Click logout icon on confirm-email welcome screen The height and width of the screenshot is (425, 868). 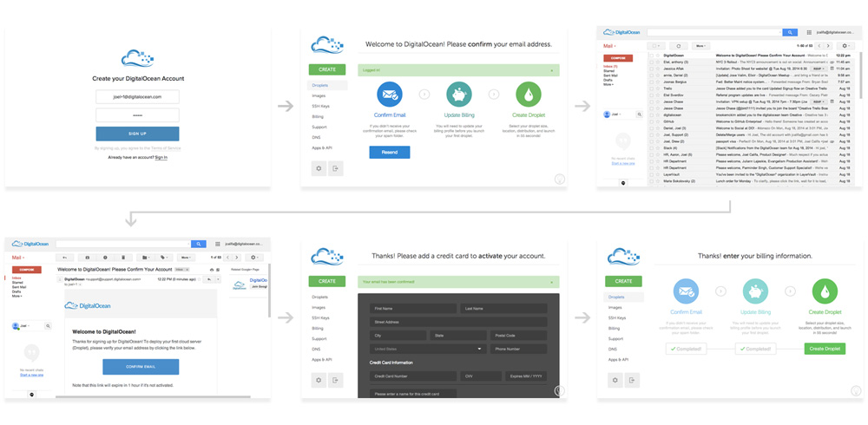click(335, 168)
